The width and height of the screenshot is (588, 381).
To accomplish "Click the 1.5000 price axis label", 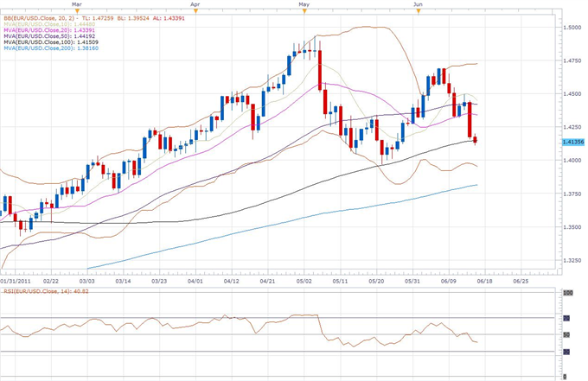I will tap(571, 28).
